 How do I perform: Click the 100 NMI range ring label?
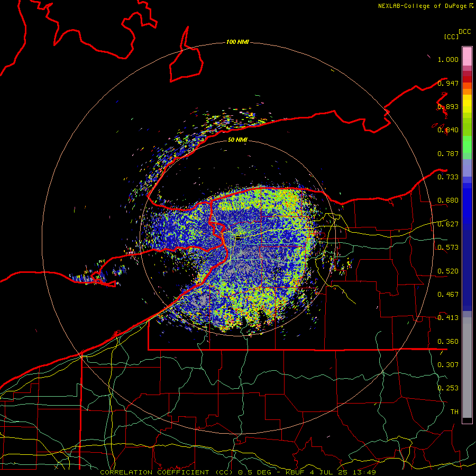(x=237, y=42)
